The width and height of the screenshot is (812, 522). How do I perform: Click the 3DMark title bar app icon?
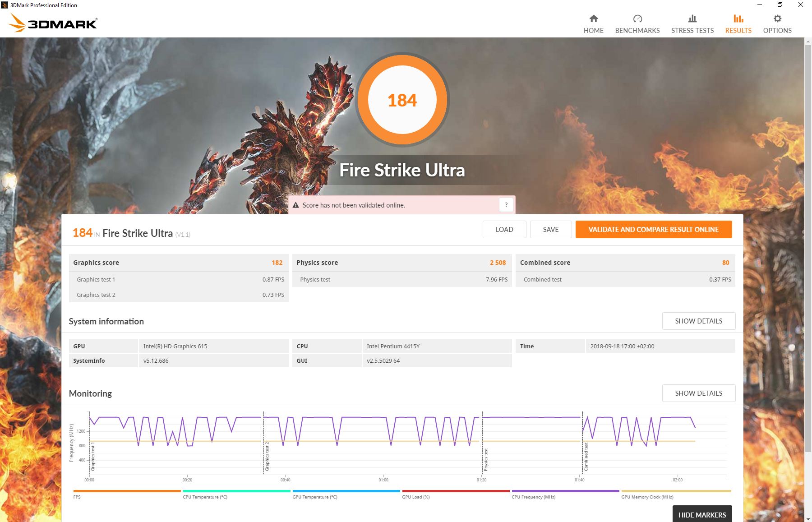(x=5, y=5)
